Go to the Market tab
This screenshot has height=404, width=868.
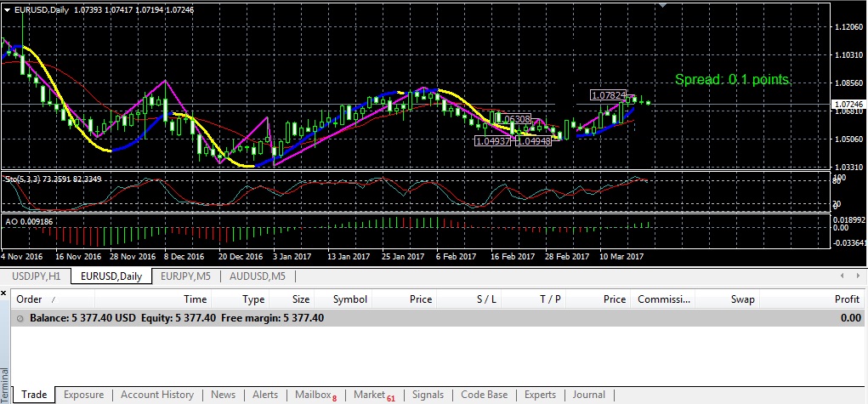click(373, 395)
